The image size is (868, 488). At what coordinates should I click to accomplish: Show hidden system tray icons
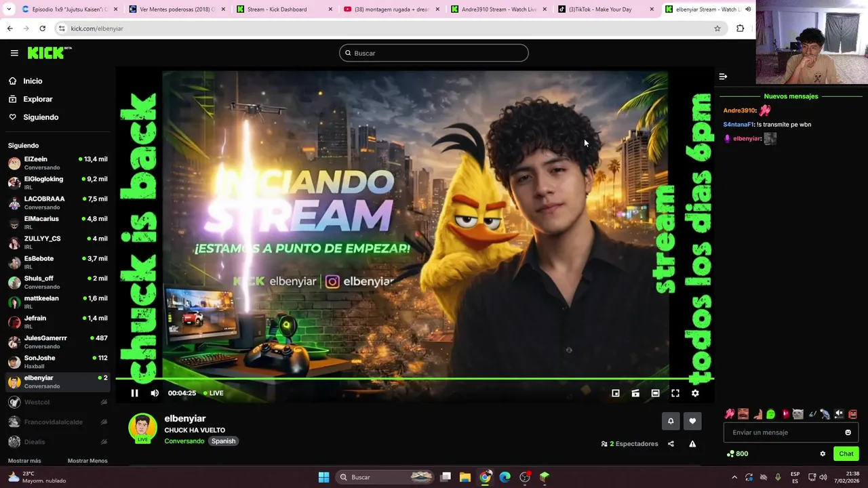734,477
